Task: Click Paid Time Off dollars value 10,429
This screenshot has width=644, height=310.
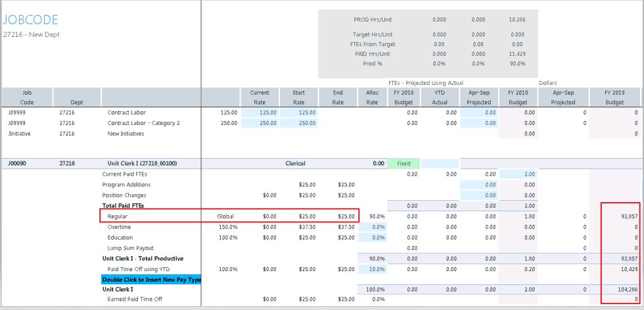Action: 621,269
